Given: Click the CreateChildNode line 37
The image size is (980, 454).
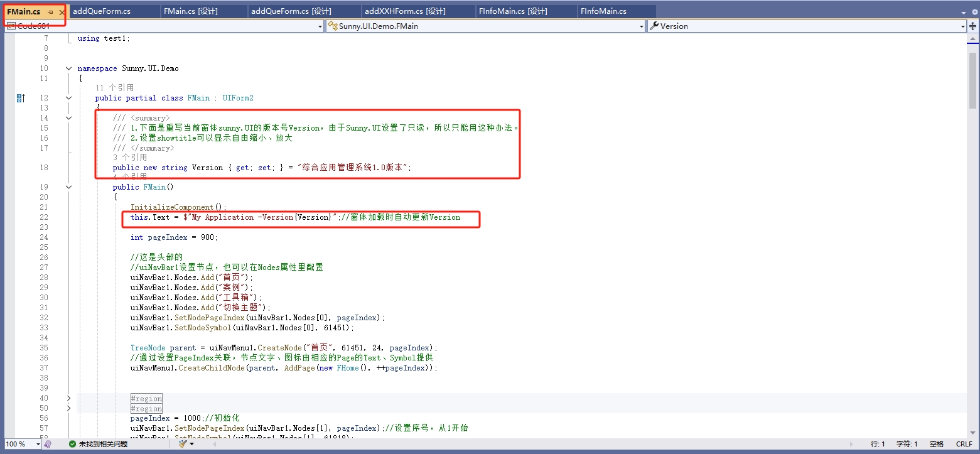Looking at the screenshot, I should coord(284,368).
